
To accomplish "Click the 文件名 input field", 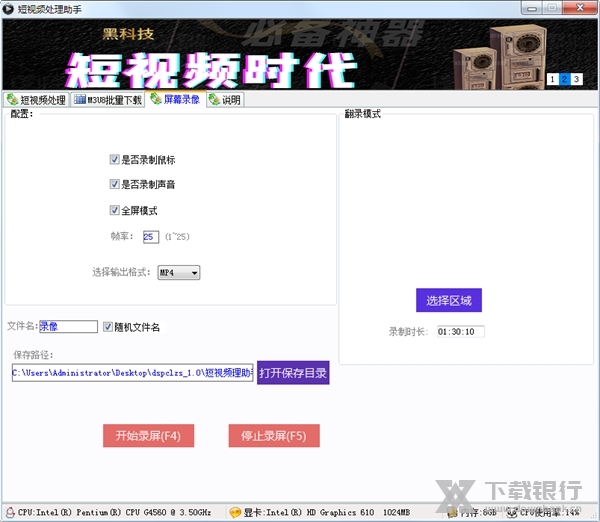I will [68, 326].
